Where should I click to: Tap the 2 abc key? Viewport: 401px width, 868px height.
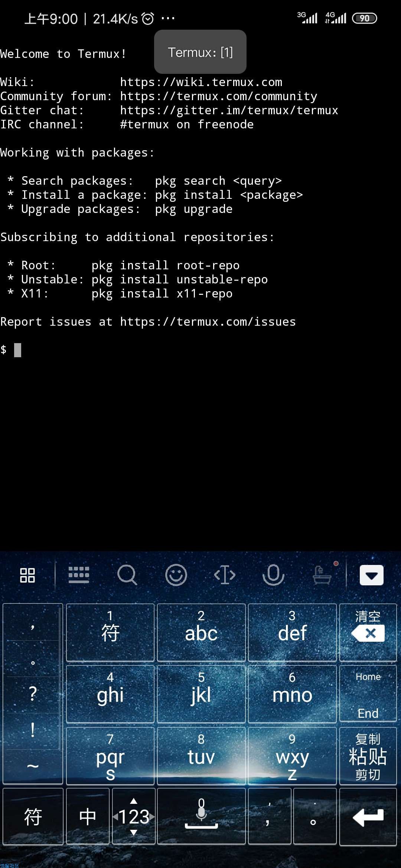click(201, 632)
